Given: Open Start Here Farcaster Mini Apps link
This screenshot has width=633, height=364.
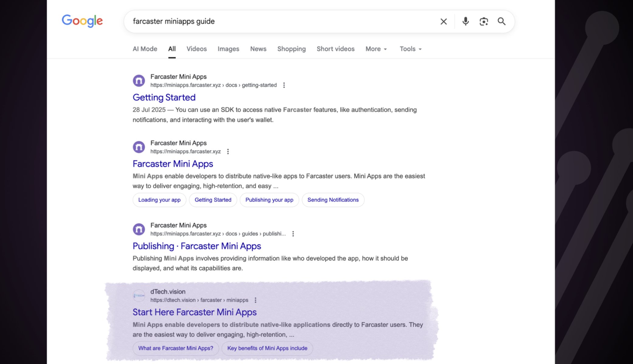Looking at the screenshot, I should [195, 312].
